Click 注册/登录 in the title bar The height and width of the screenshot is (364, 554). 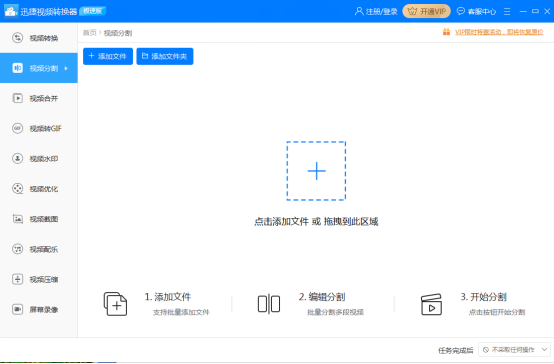pyautogui.click(x=382, y=12)
